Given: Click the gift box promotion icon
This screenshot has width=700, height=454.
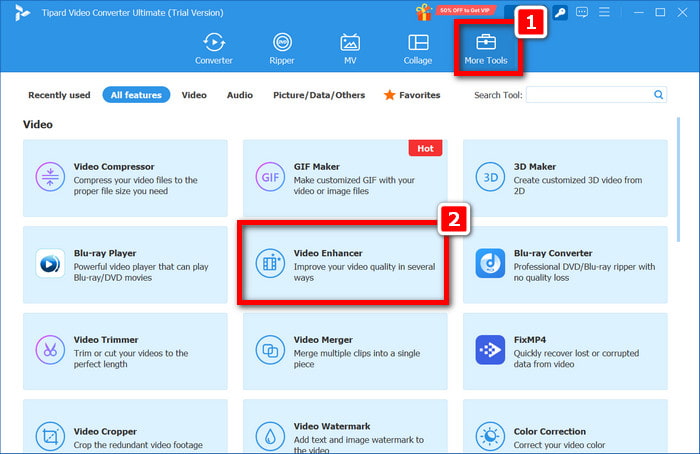Looking at the screenshot, I should click(x=424, y=12).
